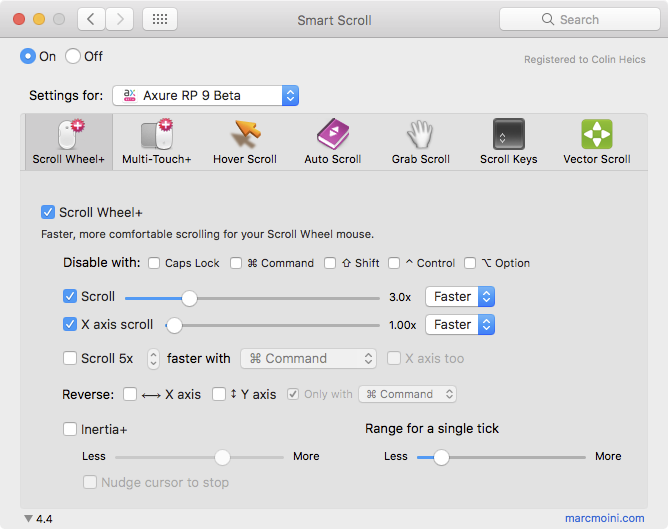Open the Grab Scroll tab
This screenshot has width=668, height=529.
[x=420, y=142]
